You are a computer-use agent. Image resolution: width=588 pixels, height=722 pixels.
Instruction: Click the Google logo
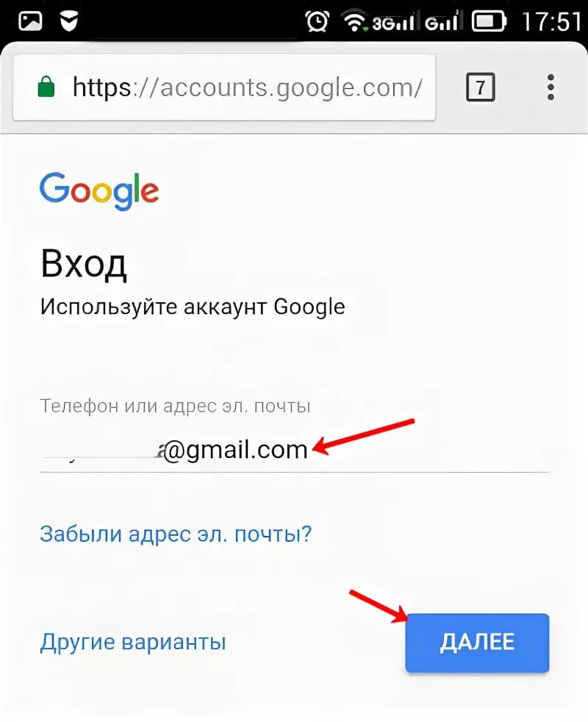[99, 190]
